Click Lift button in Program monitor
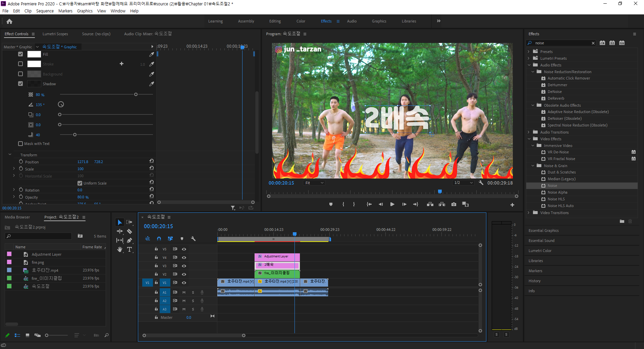 (x=430, y=204)
